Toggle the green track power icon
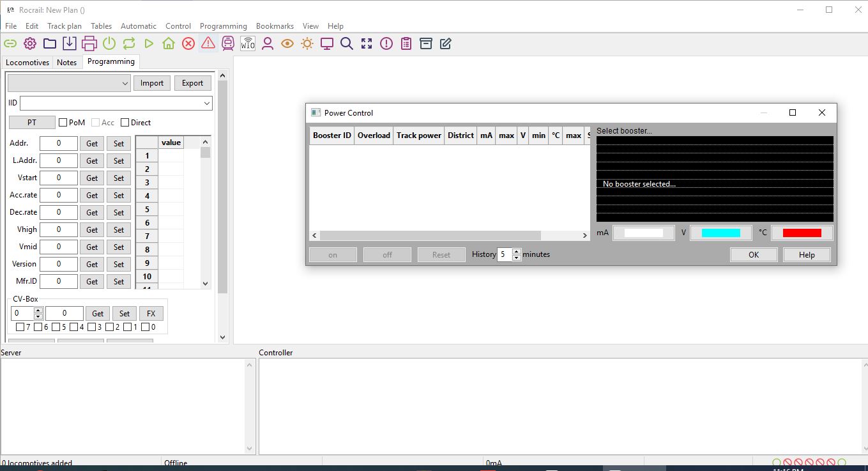The height and width of the screenshot is (471, 868). 109,43
